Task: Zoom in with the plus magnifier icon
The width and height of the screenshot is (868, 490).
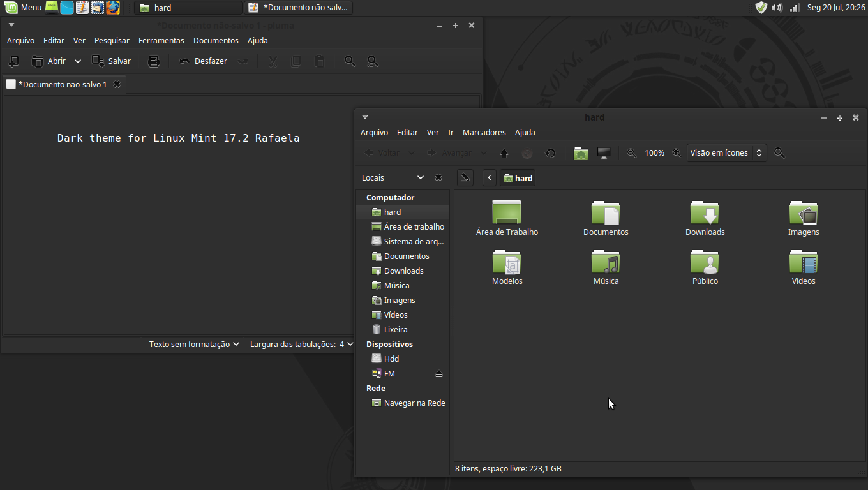Action: point(677,153)
